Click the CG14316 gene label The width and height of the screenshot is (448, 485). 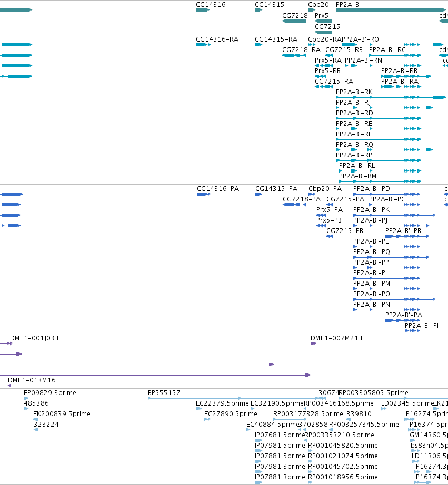pos(211,5)
